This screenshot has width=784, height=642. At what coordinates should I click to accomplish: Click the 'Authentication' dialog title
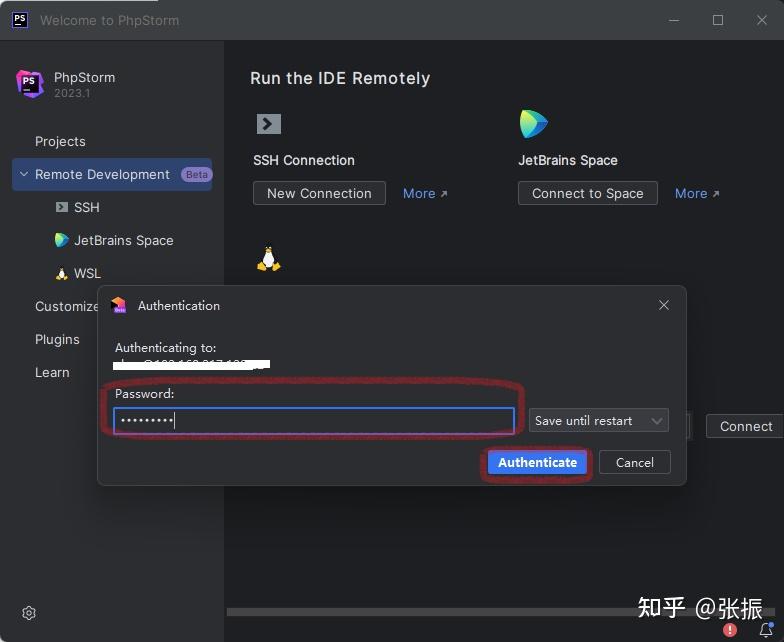click(x=179, y=306)
